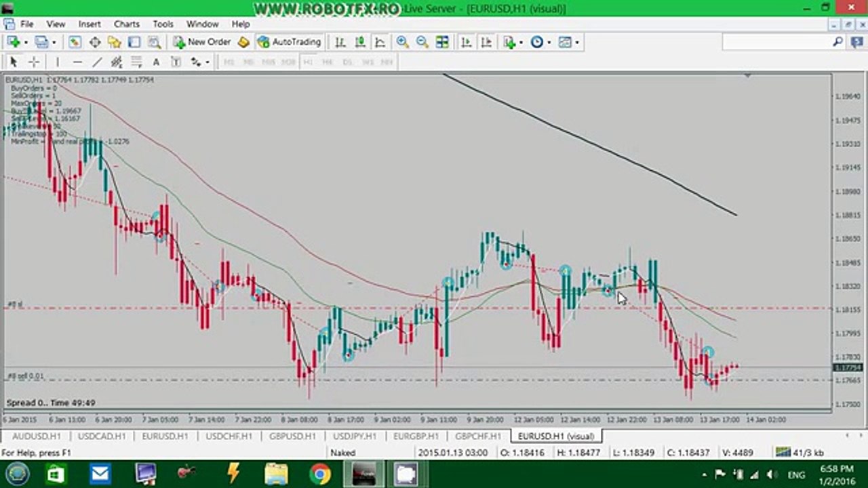Click the toolbar search input field
Image resolution: width=868 pixels, height=488 pixels.
pyautogui.click(x=776, y=42)
